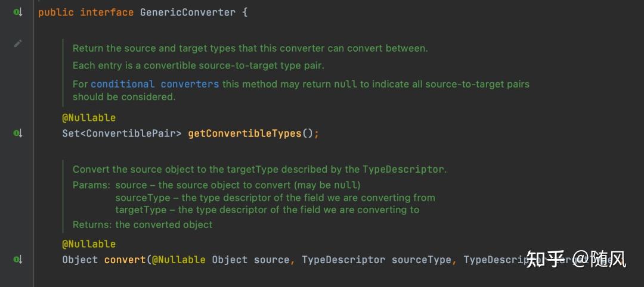
Task: Follow the "converters" doc link
Action: pos(190,84)
